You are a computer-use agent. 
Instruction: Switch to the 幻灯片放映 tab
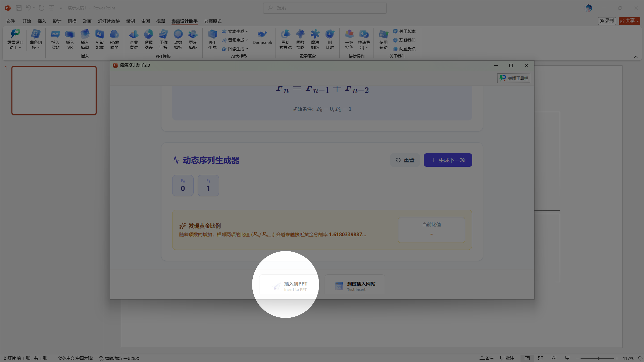[109, 21]
